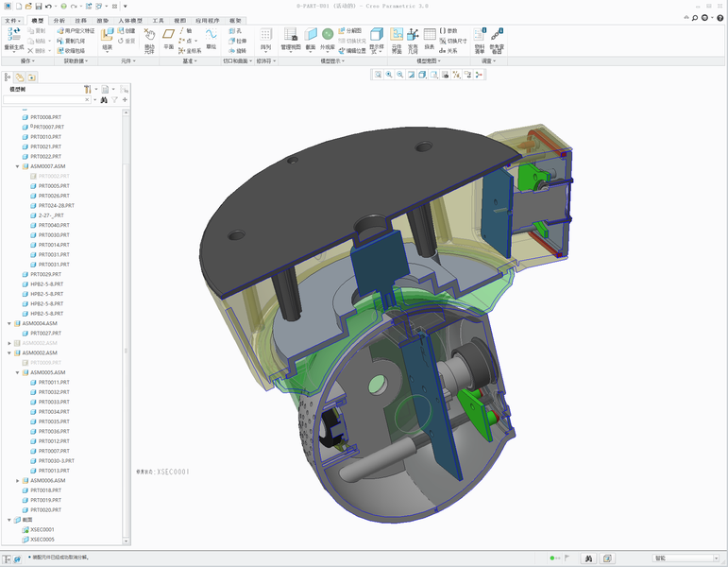The width and height of the screenshot is (728, 567).
Task: Toggle the navigator panel icon in status bar
Action: point(7,558)
